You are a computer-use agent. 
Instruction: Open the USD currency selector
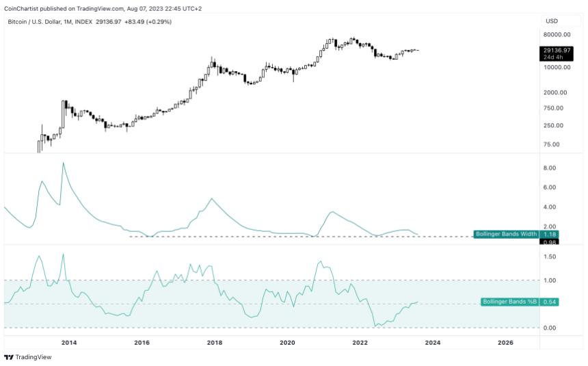click(x=550, y=21)
